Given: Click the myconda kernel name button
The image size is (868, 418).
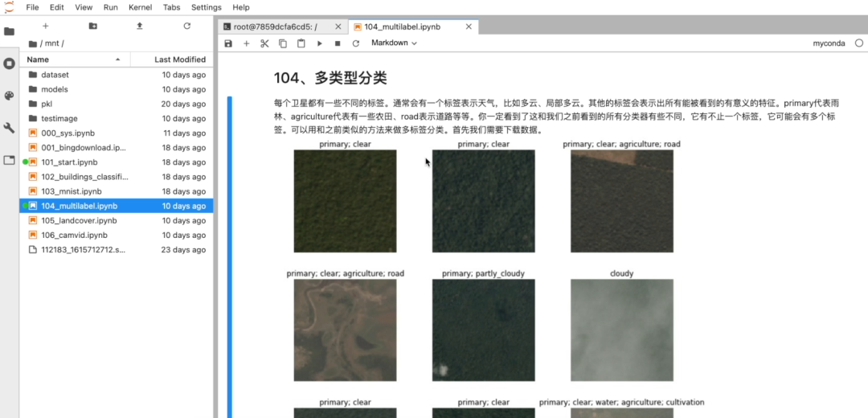Looking at the screenshot, I should (x=829, y=43).
